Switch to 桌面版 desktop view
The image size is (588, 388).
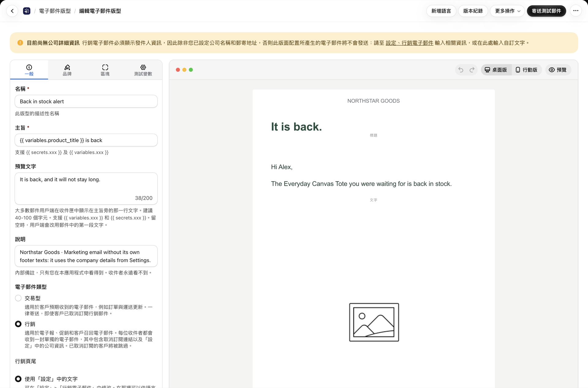pyautogui.click(x=496, y=70)
